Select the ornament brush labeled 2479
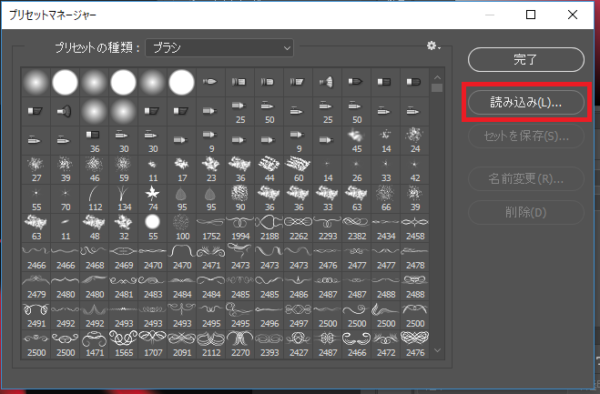 [x=36, y=286]
